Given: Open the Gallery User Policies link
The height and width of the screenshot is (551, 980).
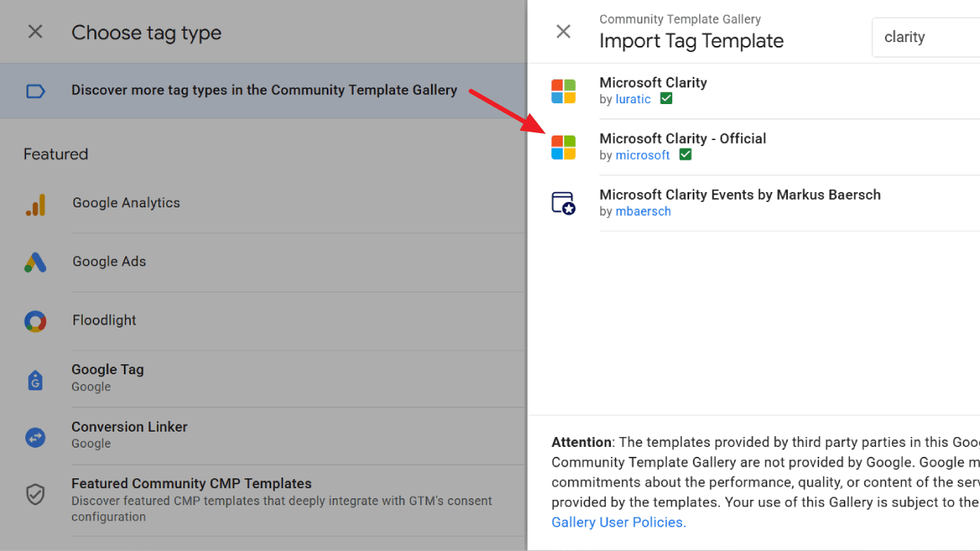Looking at the screenshot, I should [618, 522].
